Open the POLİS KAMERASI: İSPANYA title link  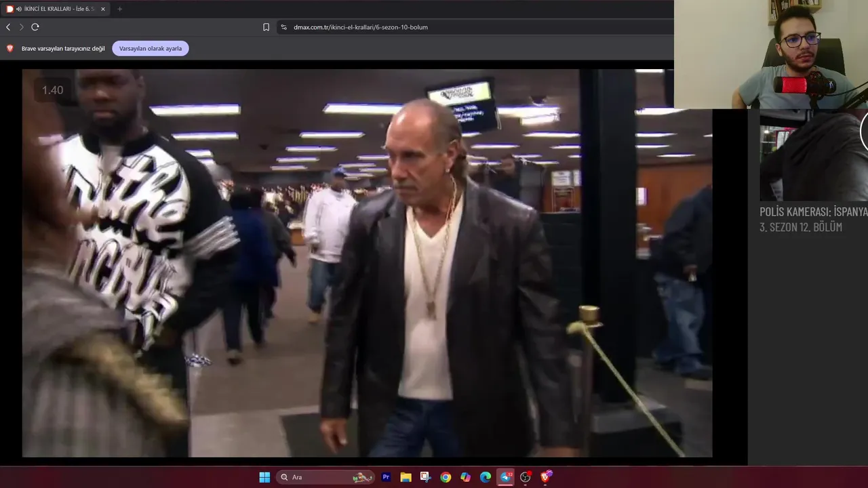point(814,211)
